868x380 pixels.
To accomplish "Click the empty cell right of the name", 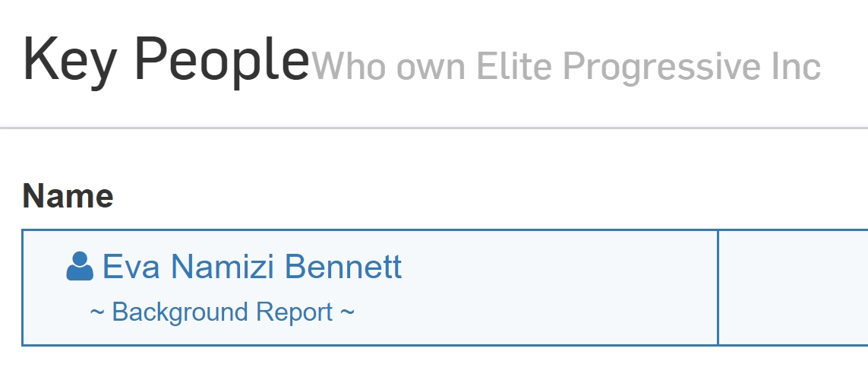I will click(x=794, y=287).
